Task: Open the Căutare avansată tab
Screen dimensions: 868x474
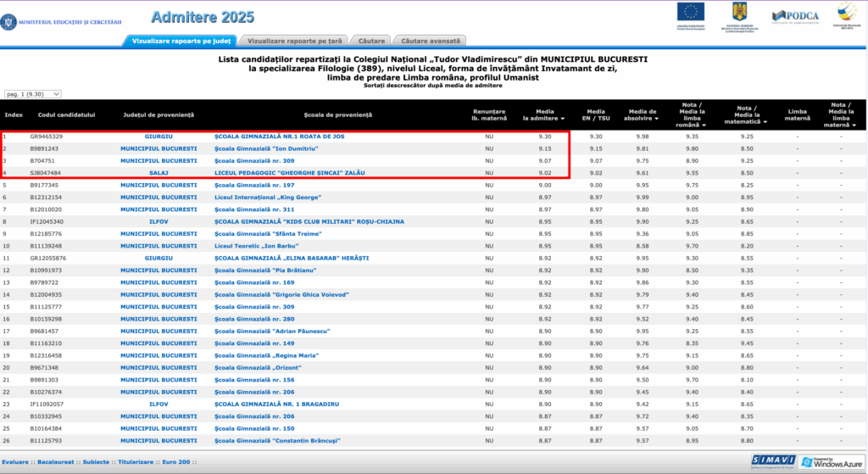Action: coord(431,40)
